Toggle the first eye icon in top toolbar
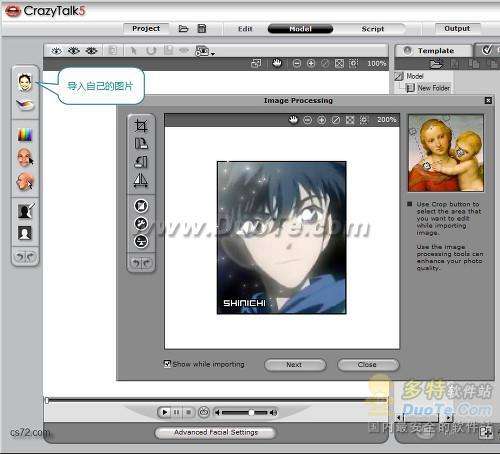Viewport: 500px width, 454px height. pyautogui.click(x=56, y=51)
